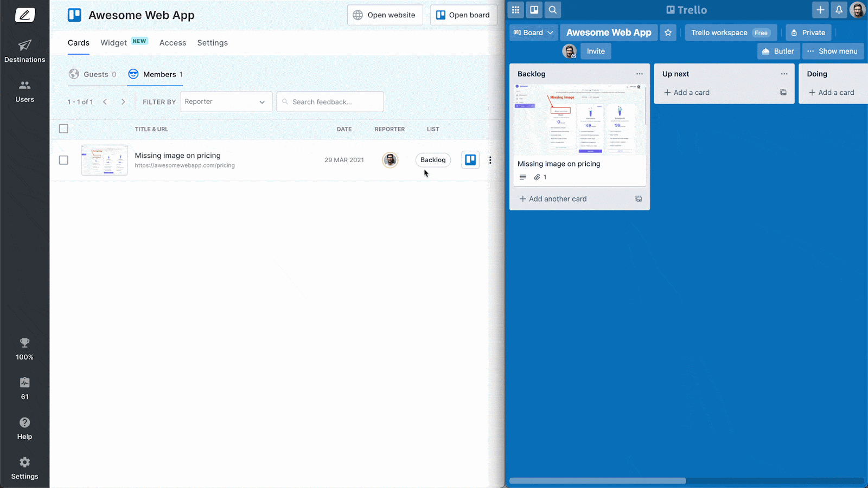
Task: Add a card to the Doing list
Action: coord(832,93)
